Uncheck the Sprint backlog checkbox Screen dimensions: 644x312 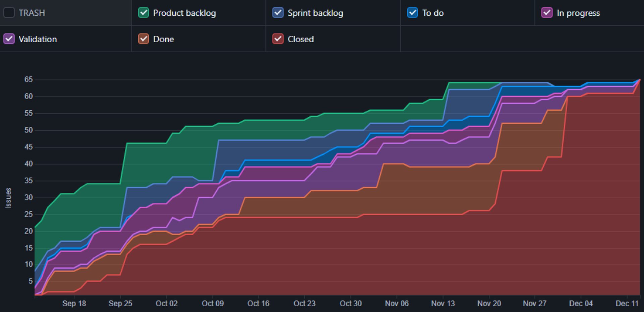pyautogui.click(x=278, y=13)
